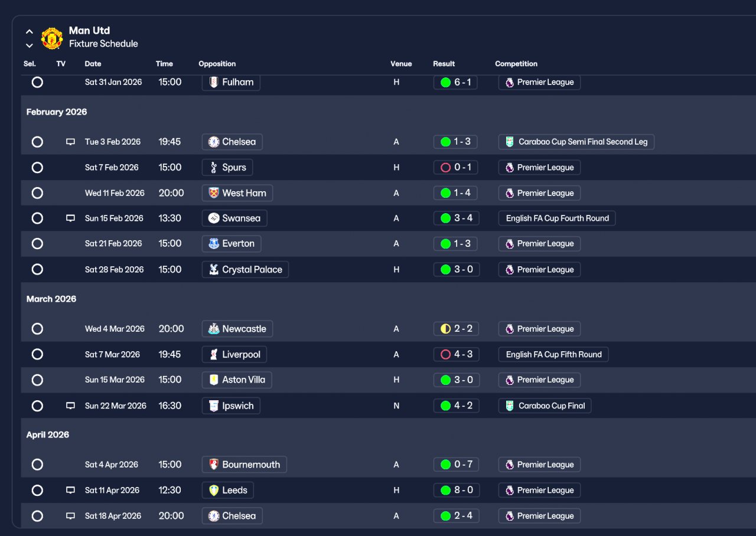Sort by the Opposition column header
Image resolution: width=756 pixels, height=536 pixels.
click(217, 64)
